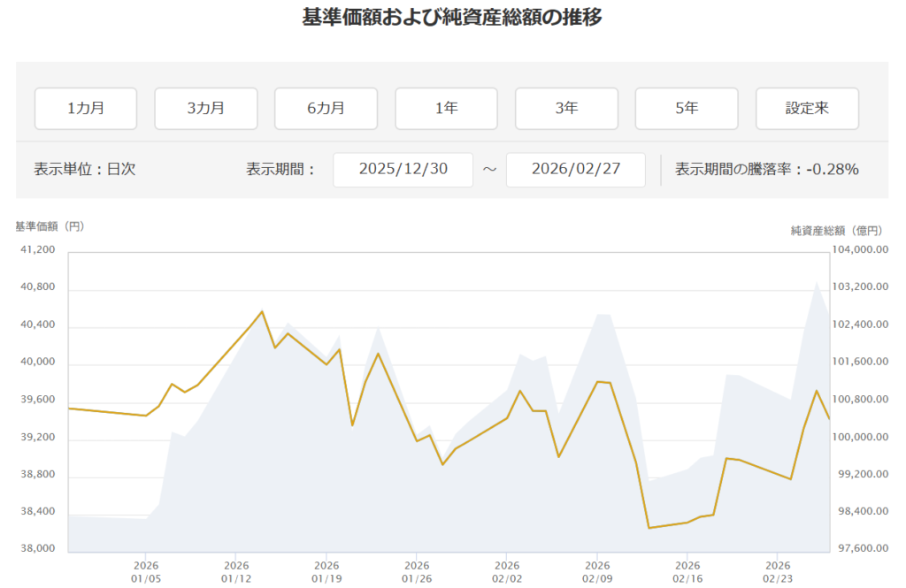Show the 1年 chart period
The height and width of the screenshot is (588, 906).
[x=446, y=109]
